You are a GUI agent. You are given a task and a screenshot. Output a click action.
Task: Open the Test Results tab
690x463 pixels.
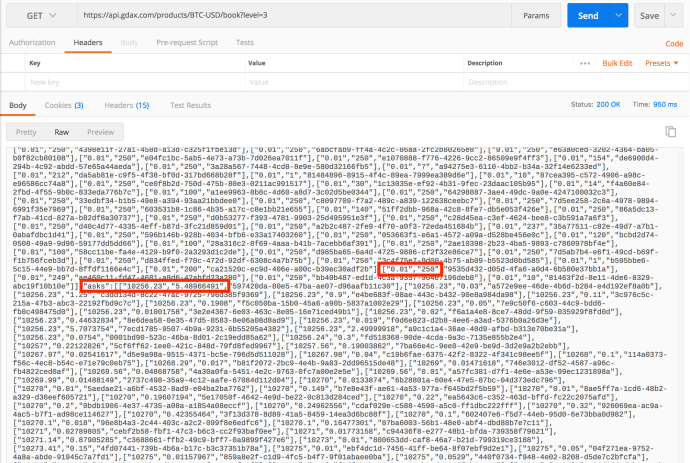coord(191,104)
